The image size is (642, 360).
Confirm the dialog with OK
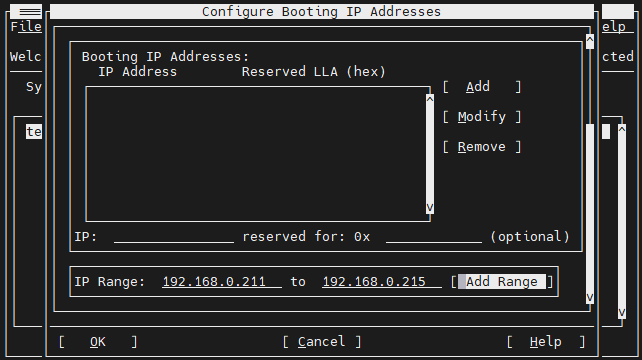97,342
